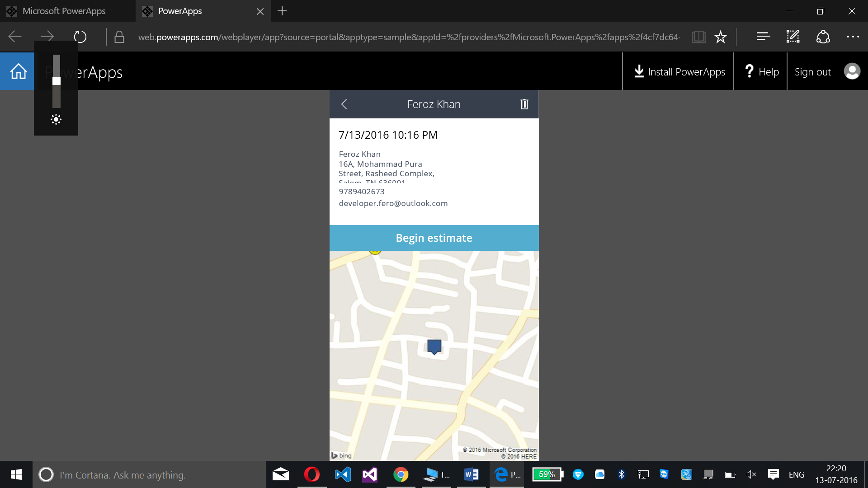Click the taskbar clock showing 22:20
Screen dimensions: 868x488
(x=836, y=474)
